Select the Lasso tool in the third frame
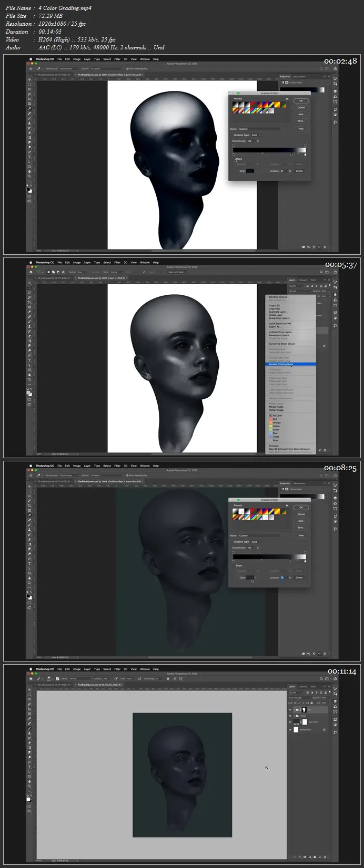 [29, 494]
